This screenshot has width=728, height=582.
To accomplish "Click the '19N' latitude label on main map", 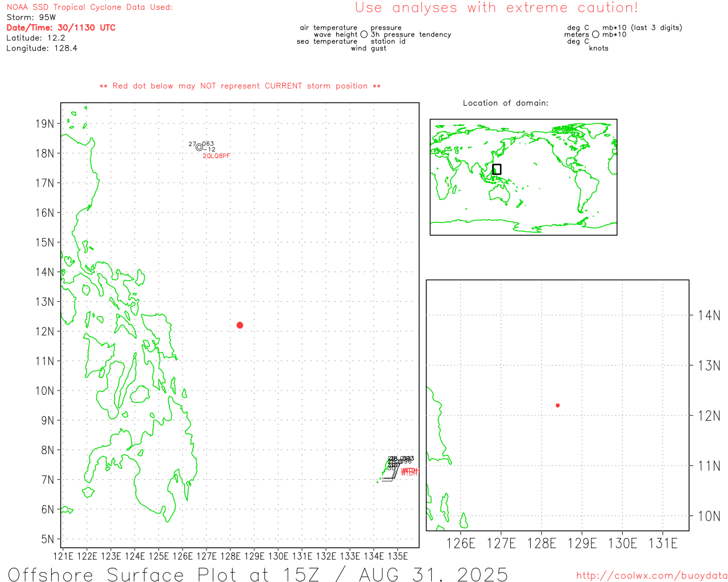I will click(45, 124).
